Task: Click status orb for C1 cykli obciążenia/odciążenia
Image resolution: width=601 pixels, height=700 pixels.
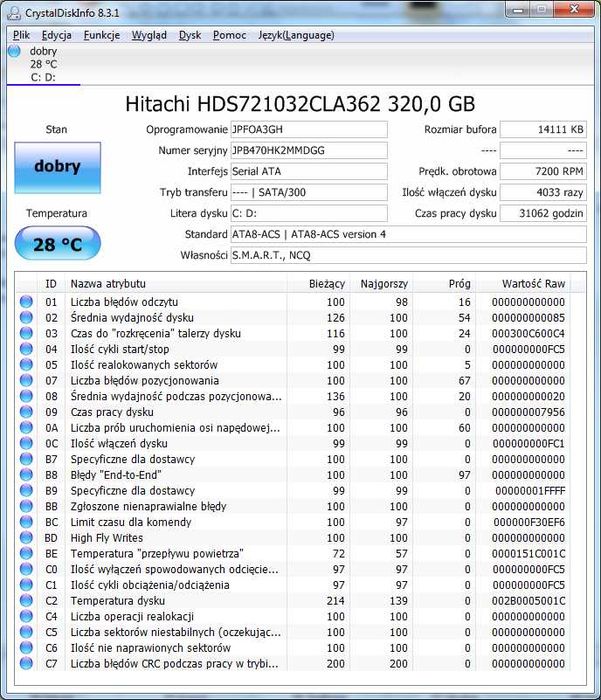Action: point(26,585)
